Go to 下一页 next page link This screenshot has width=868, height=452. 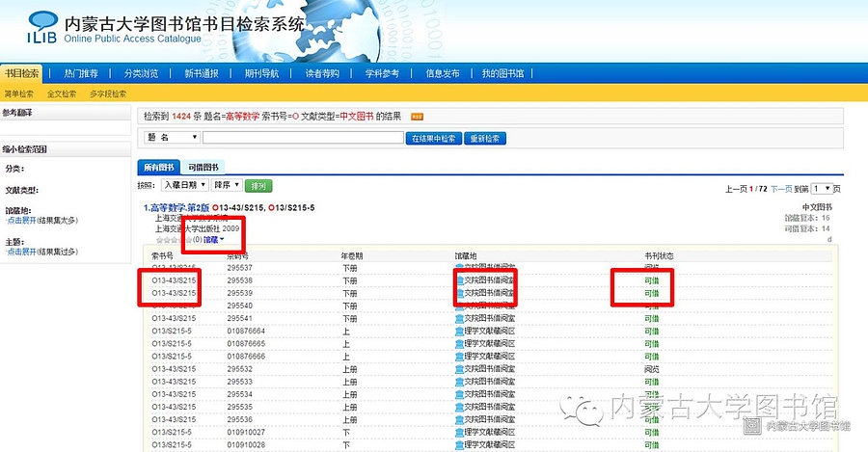click(x=781, y=189)
